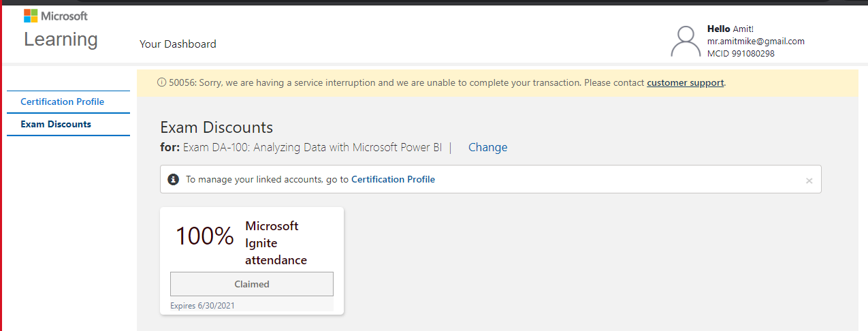Click the Learning site title
The height and width of the screenshot is (331, 868).
tap(61, 40)
